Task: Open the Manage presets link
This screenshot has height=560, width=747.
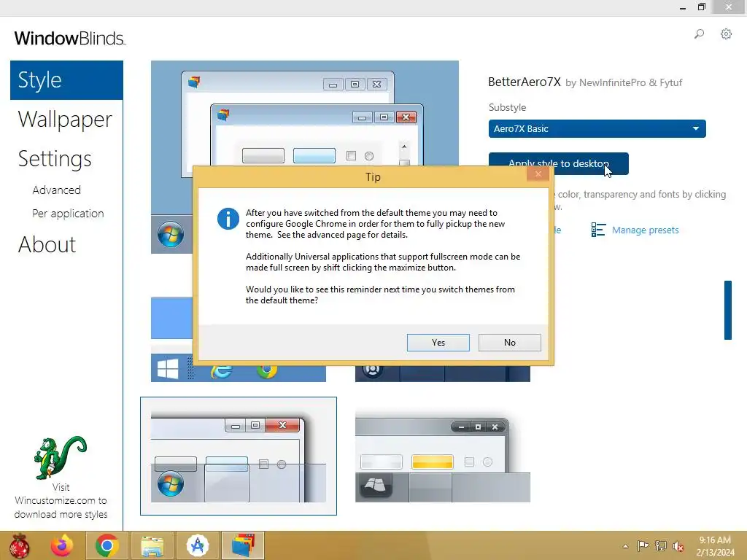Action: (x=645, y=230)
